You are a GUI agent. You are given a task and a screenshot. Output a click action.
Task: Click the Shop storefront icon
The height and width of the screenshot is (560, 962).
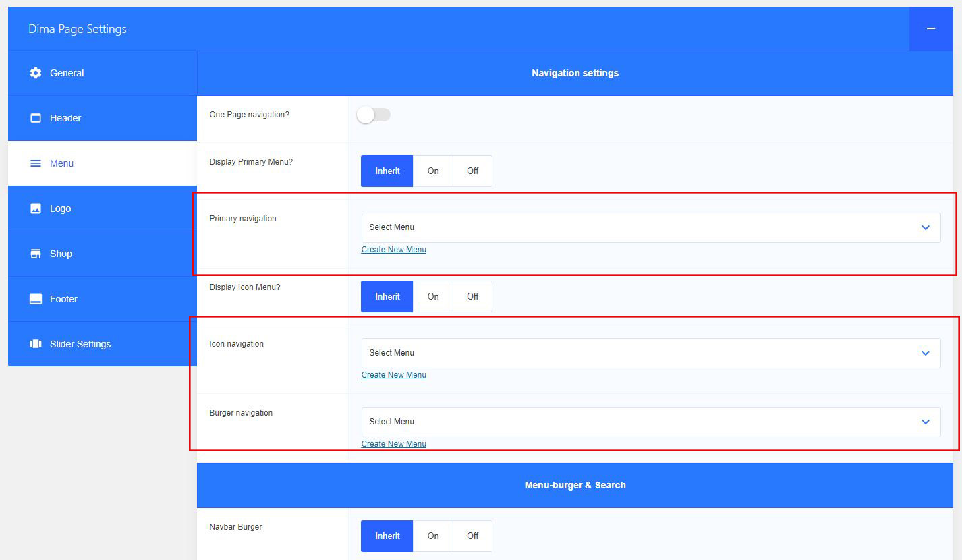[x=36, y=254]
